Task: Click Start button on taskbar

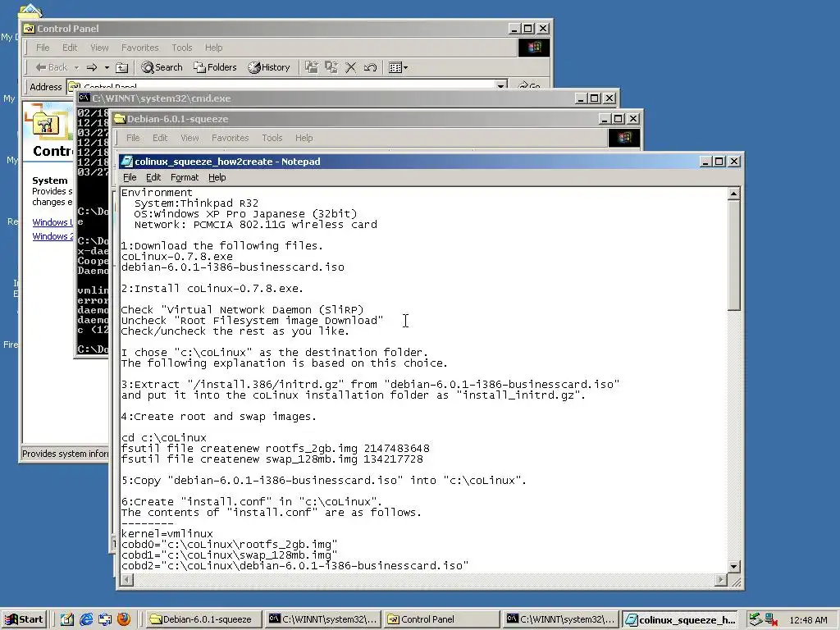Action: coord(25,619)
